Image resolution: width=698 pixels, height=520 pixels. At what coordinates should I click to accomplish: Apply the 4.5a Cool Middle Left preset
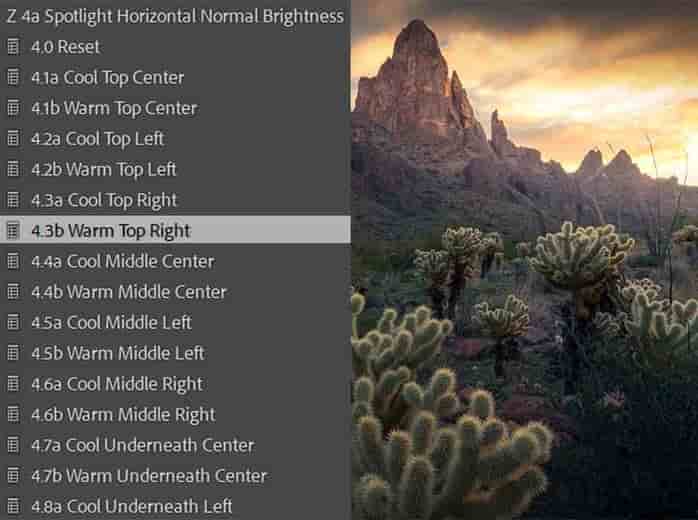pos(175,322)
